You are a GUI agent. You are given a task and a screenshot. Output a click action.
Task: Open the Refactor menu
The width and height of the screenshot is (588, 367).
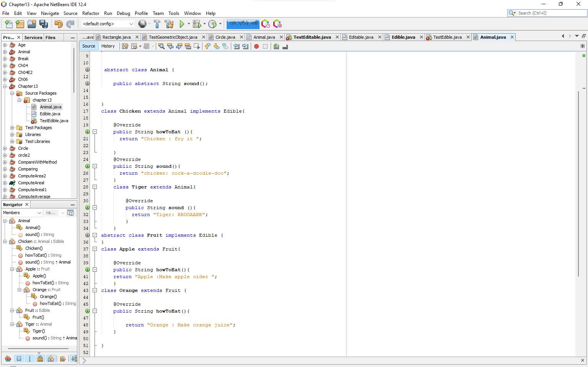pyautogui.click(x=91, y=13)
